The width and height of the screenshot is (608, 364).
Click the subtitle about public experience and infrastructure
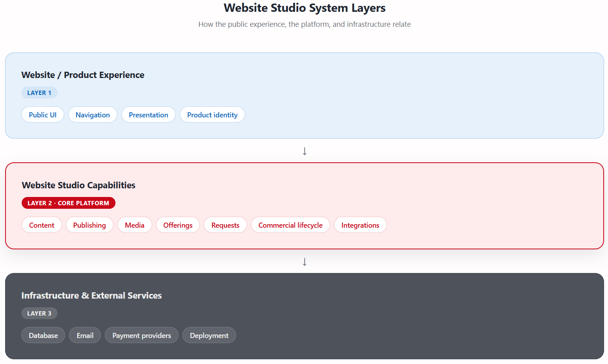tap(305, 24)
